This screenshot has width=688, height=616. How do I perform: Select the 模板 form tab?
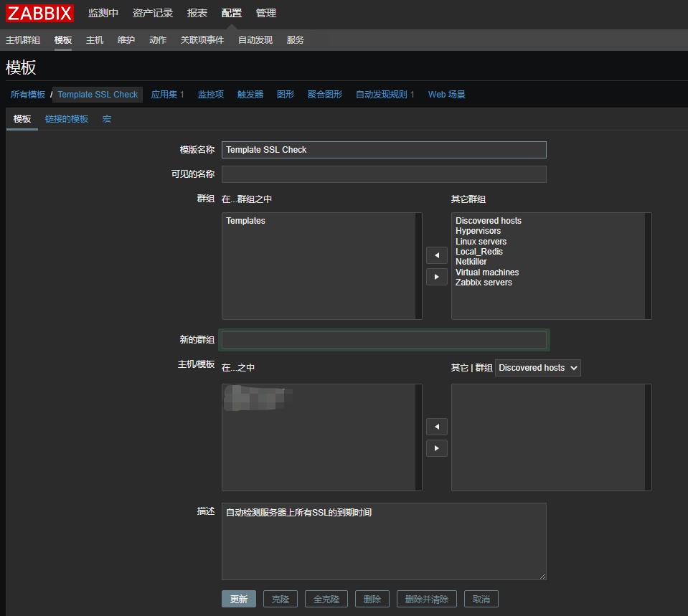[x=22, y=119]
